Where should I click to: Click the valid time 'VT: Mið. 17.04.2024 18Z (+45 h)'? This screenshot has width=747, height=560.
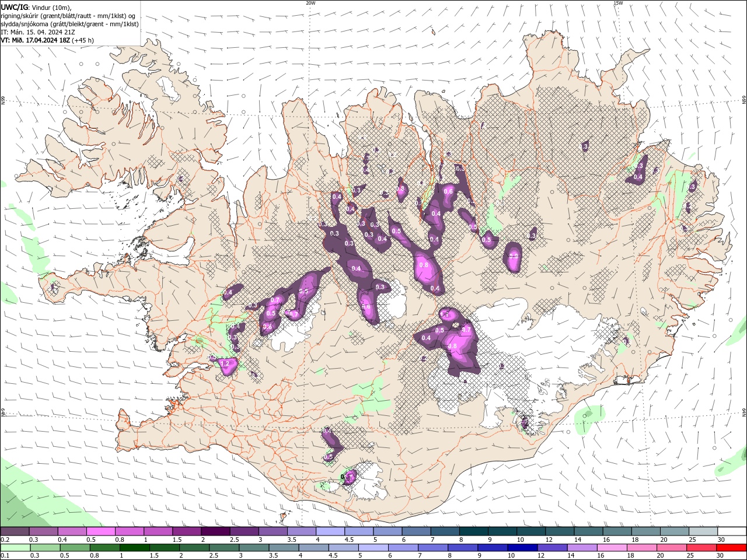pyautogui.click(x=47, y=40)
